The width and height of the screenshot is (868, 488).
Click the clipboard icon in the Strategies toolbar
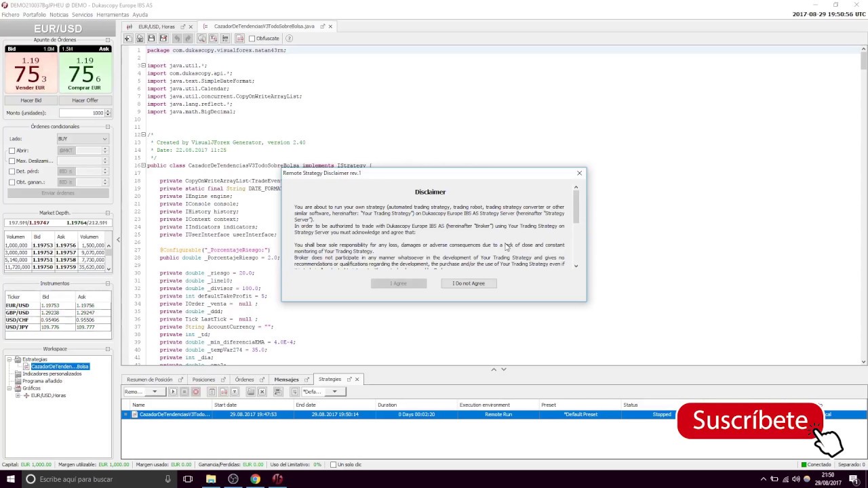pos(212,392)
